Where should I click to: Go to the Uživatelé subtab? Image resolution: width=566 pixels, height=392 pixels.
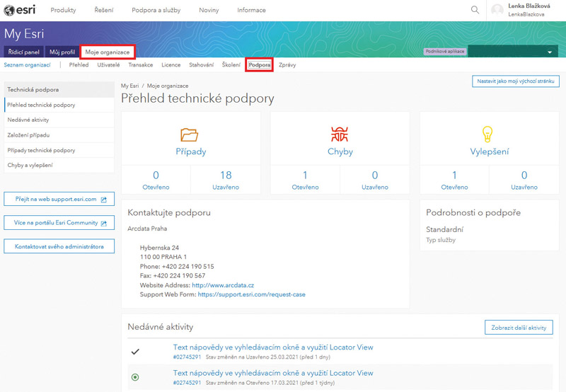[108, 65]
